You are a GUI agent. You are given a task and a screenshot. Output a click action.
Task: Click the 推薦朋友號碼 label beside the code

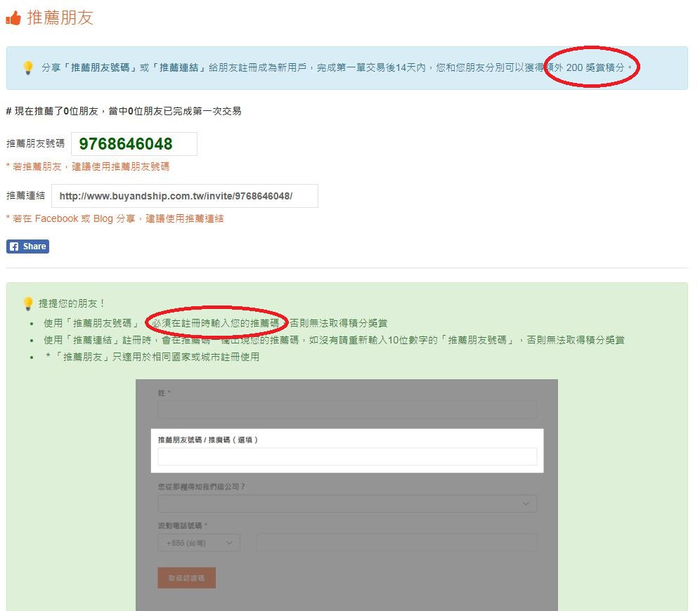pyautogui.click(x=35, y=144)
